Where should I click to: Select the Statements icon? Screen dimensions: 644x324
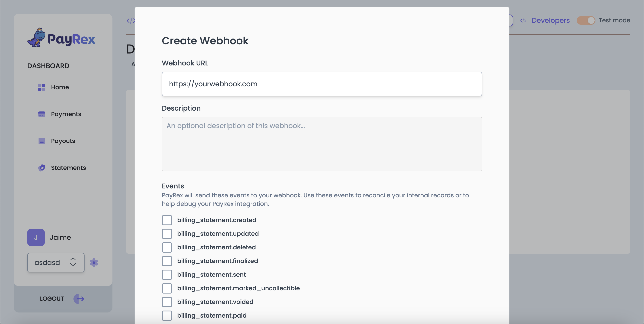coord(42,168)
